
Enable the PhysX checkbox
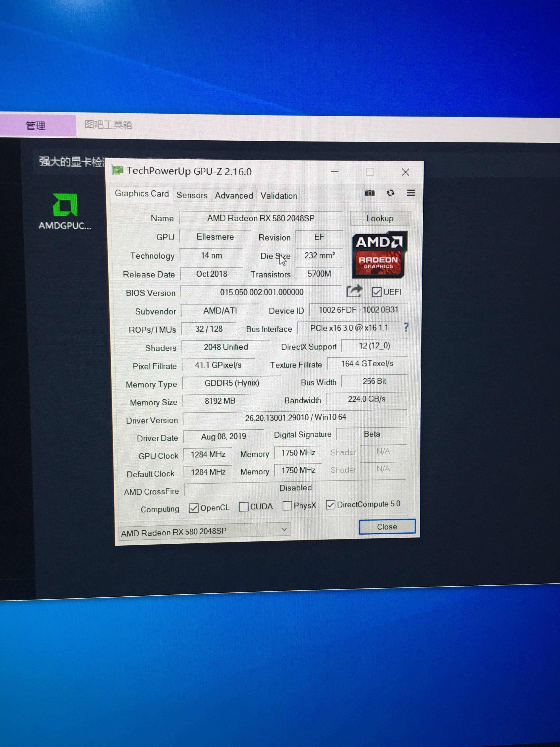pyautogui.click(x=287, y=505)
